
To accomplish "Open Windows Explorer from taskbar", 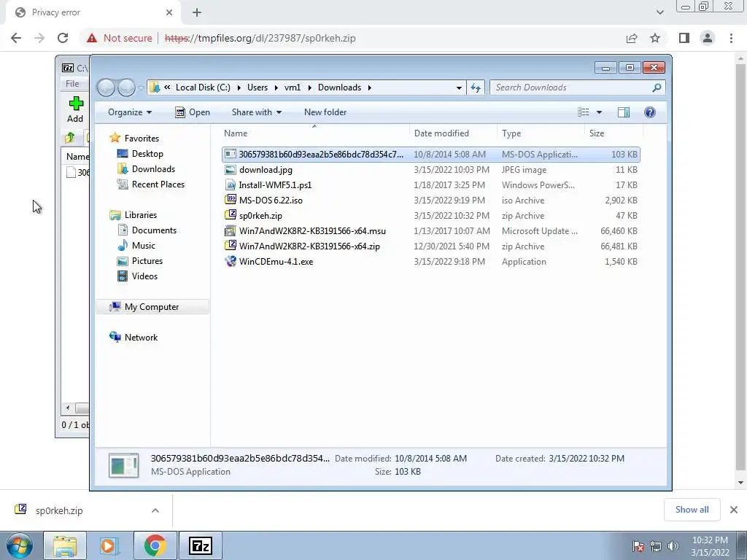I will (65, 545).
